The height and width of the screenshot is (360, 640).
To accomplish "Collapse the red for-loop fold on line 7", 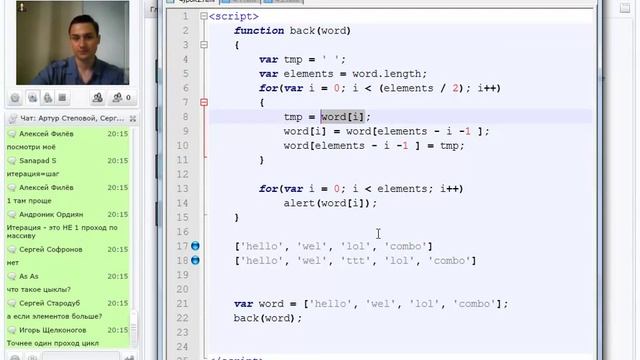I will 204,102.
